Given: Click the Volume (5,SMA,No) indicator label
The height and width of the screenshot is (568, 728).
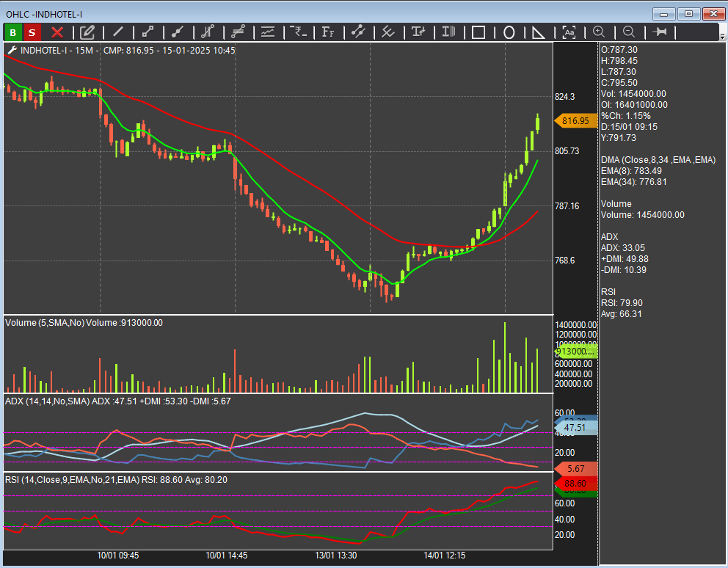Looking at the screenshot, I should click(x=45, y=323).
